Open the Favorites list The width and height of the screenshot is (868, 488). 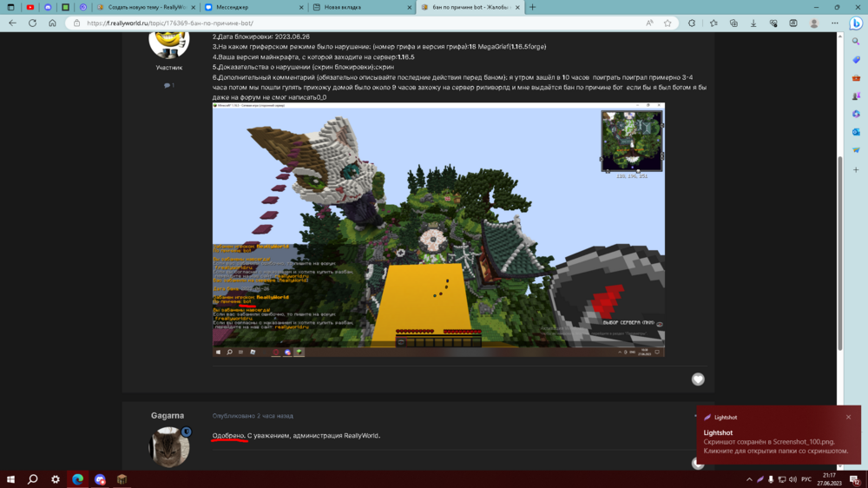(x=713, y=23)
